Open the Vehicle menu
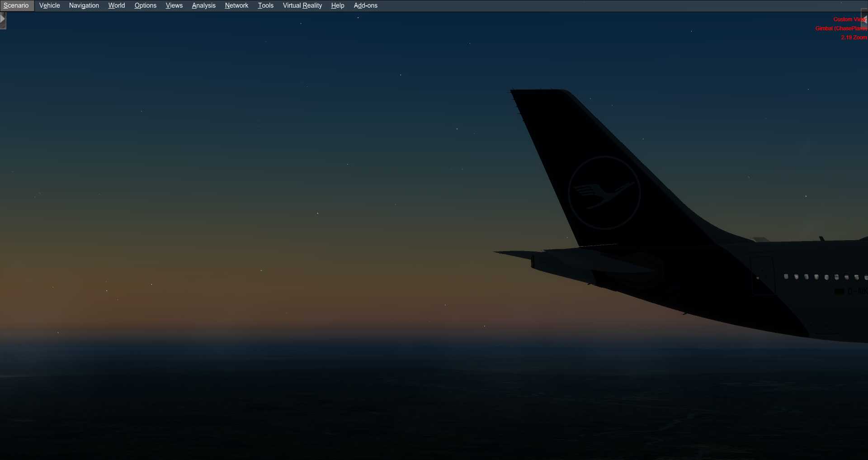Viewport: 868px width, 460px height. [49, 5]
